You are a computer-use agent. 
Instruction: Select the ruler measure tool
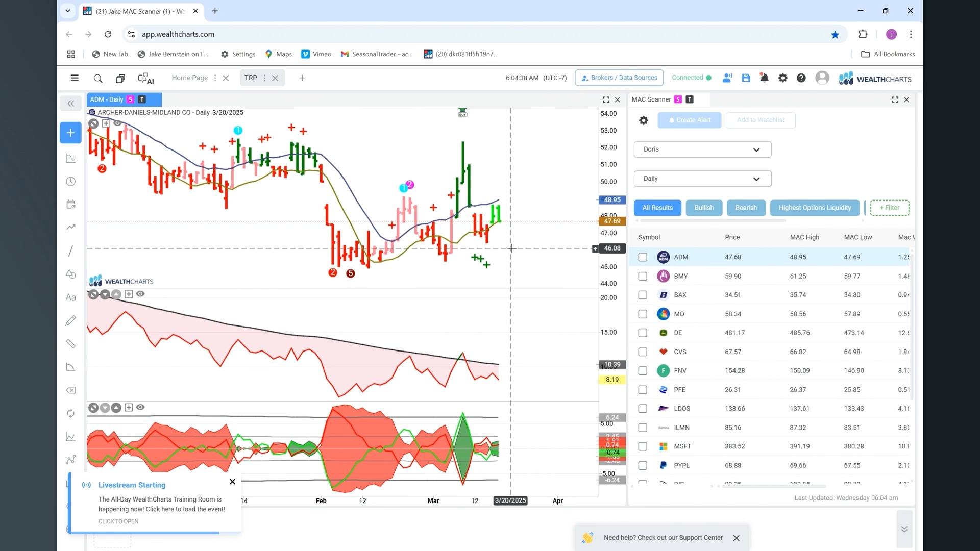[71, 344]
